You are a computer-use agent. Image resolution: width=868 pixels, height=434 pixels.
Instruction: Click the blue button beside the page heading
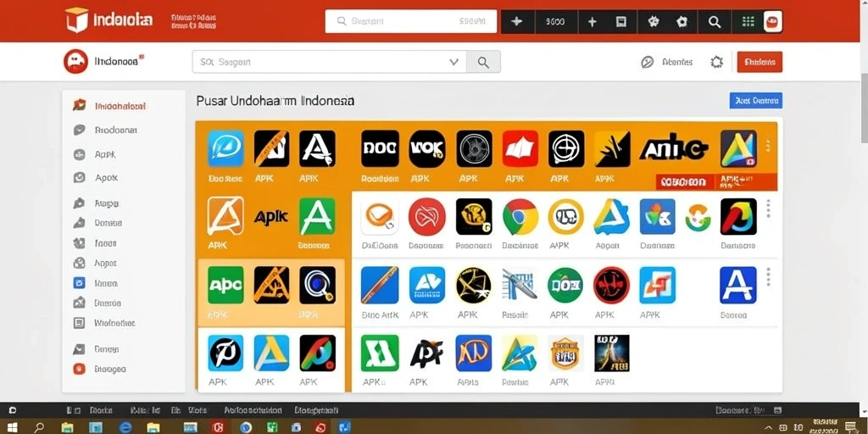[755, 100]
